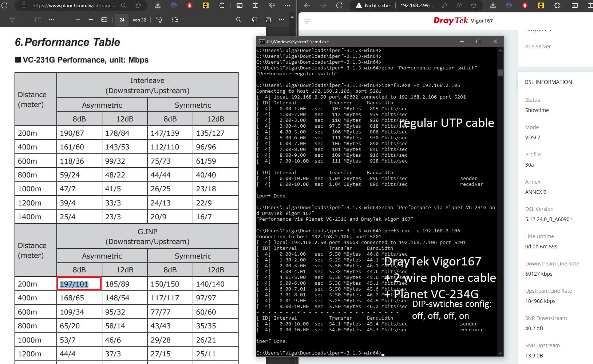Rotate the PDF page
The width and height of the screenshot is (593, 364).
tap(159, 20)
